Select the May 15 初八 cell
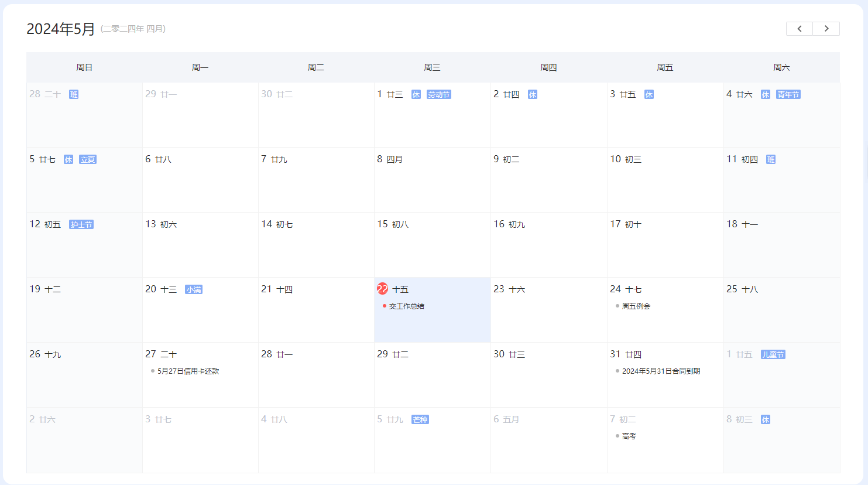 433,245
